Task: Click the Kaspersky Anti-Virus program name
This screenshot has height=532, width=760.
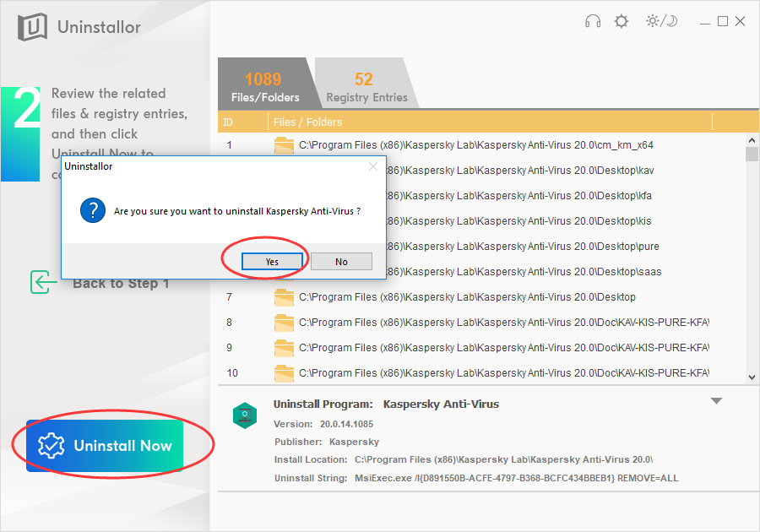Action: tap(441, 404)
